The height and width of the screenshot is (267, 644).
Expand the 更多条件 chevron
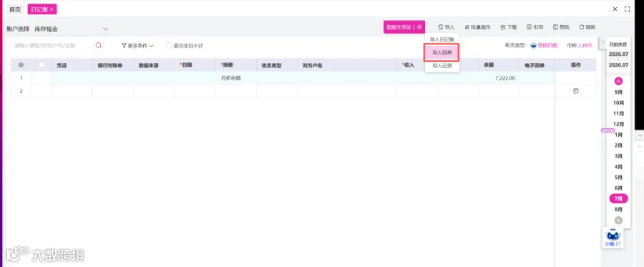tap(152, 46)
